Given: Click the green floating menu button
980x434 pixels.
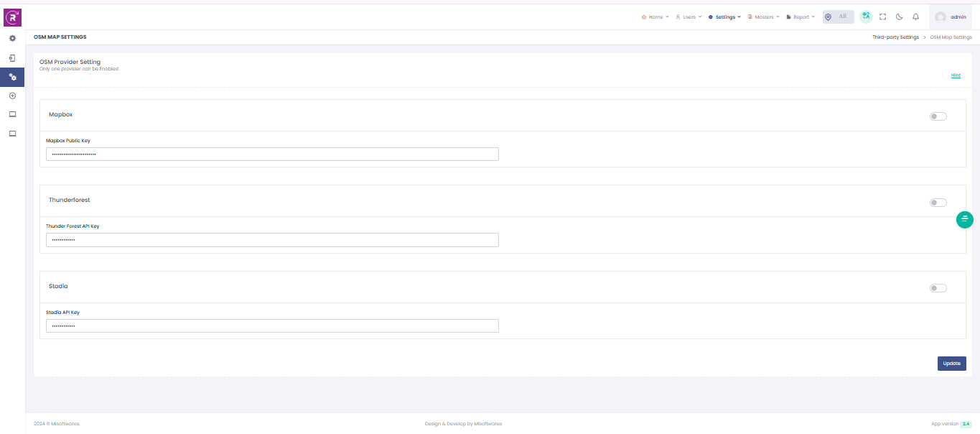Looking at the screenshot, I should coord(964,219).
